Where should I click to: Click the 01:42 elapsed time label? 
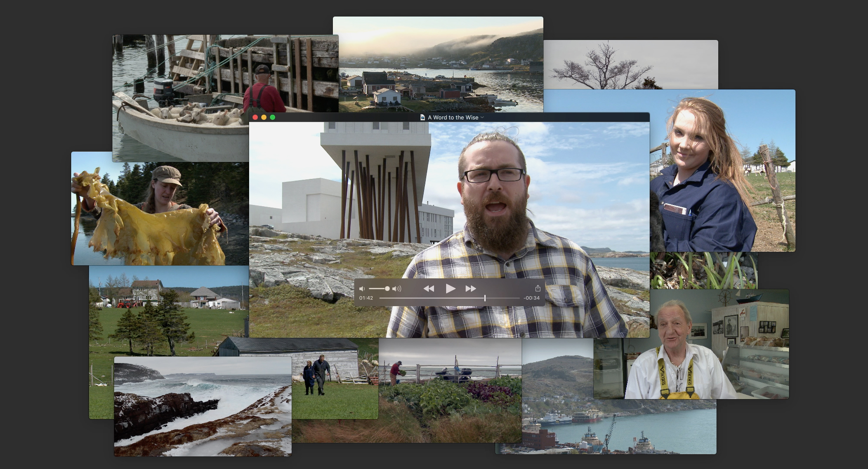[x=366, y=298]
